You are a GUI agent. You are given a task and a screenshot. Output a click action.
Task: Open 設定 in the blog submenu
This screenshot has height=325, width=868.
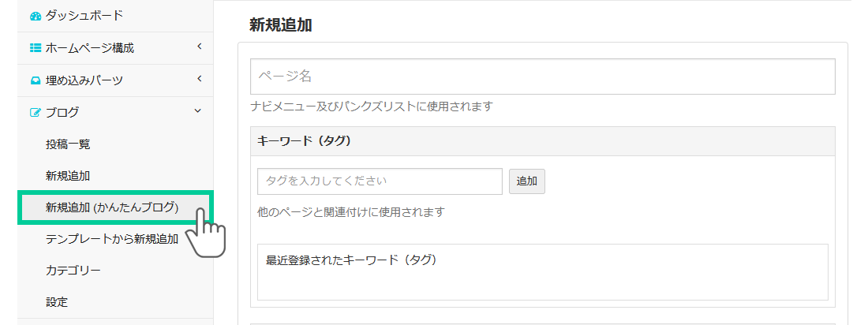point(57,302)
